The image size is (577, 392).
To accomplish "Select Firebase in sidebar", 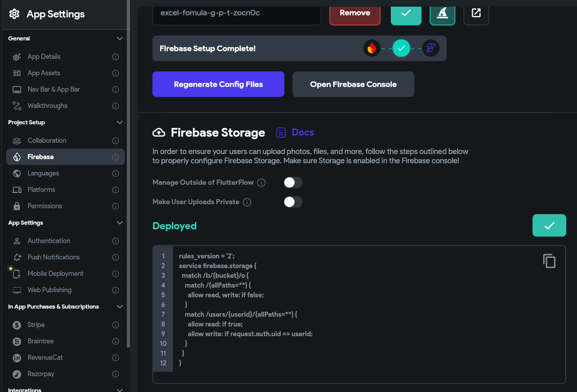I will (65, 157).
